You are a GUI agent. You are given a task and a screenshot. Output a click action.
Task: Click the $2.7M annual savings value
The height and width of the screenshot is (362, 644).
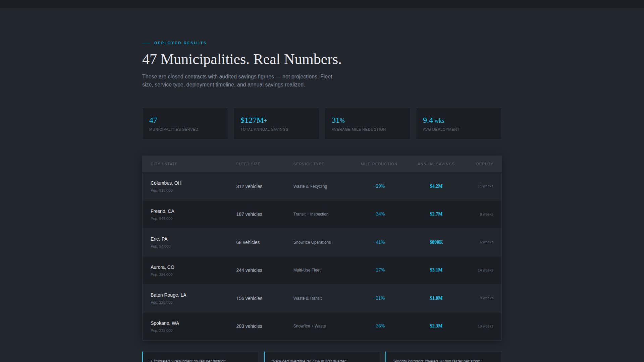pos(436,214)
